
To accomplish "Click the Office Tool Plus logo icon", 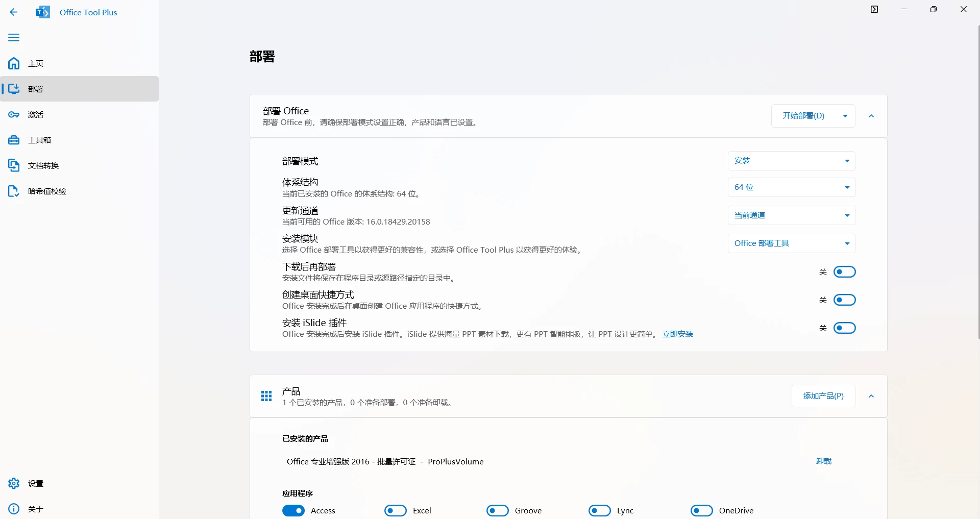I will [x=43, y=12].
